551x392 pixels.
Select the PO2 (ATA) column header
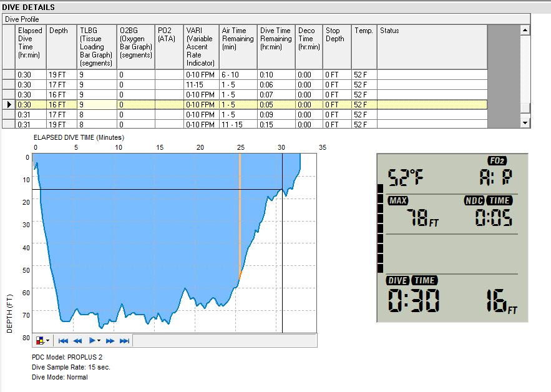pyautogui.click(x=169, y=47)
